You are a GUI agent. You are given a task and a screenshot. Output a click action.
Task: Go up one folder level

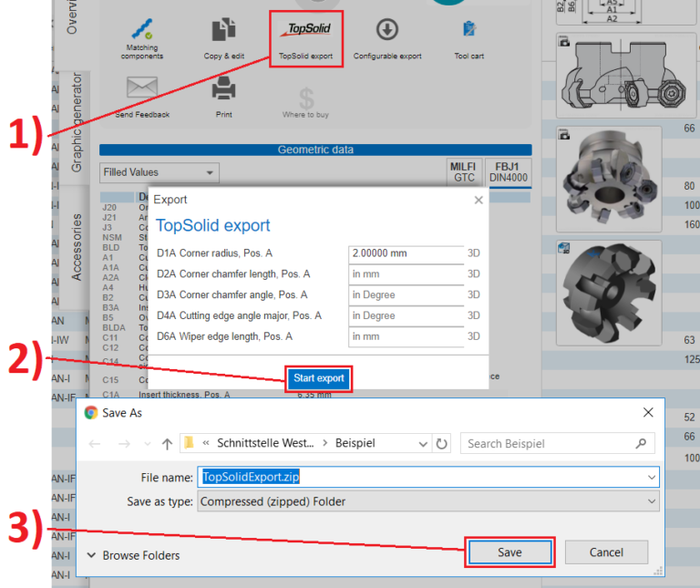[167, 444]
